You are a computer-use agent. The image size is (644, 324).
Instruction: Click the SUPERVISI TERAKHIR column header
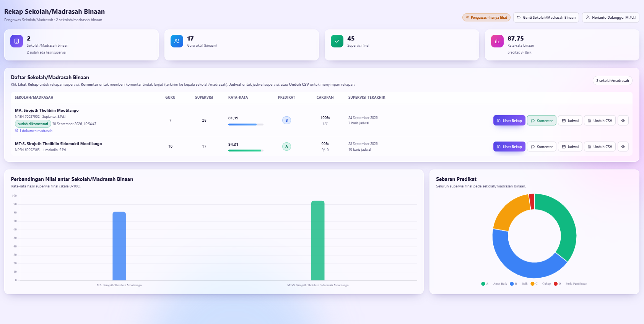coord(367,98)
